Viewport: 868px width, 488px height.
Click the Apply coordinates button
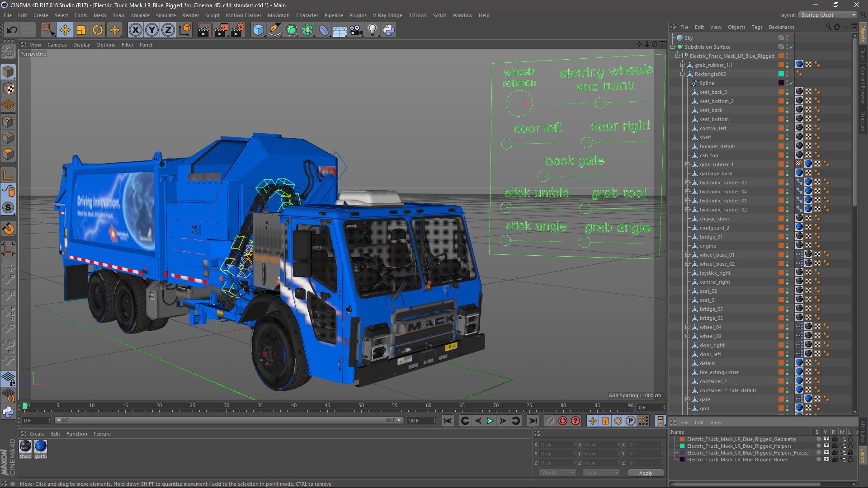tap(646, 473)
